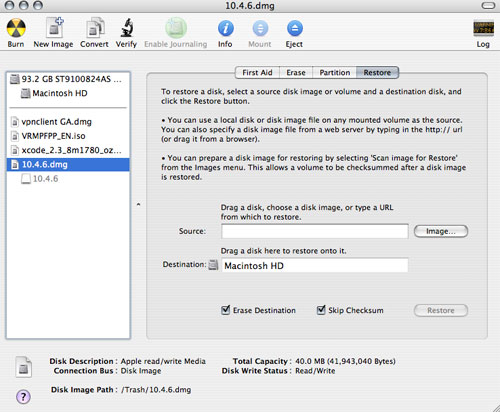Switch to the Erase tab
This screenshot has height=412, width=500.
point(296,73)
